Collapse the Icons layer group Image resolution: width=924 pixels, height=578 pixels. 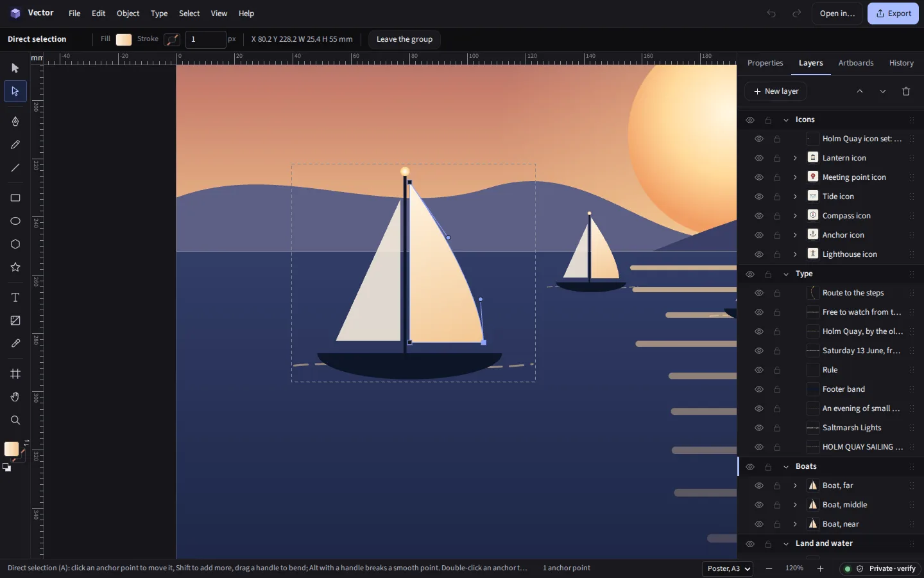point(786,120)
